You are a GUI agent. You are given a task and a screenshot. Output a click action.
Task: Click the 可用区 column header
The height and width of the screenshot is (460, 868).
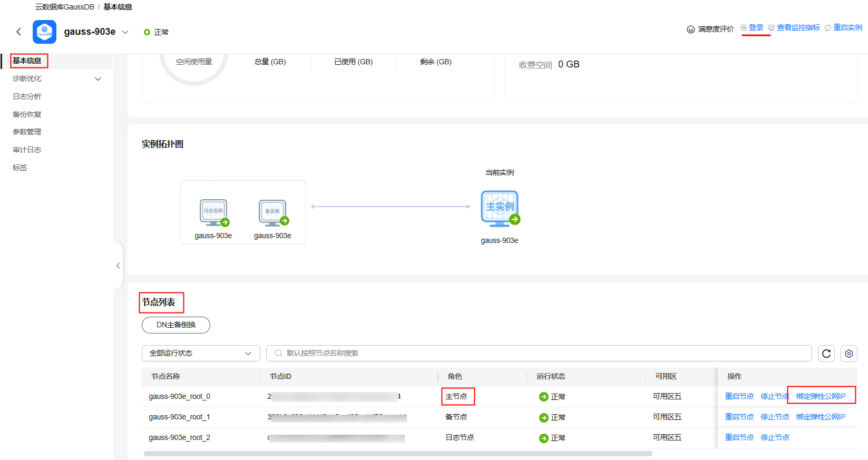pos(666,376)
